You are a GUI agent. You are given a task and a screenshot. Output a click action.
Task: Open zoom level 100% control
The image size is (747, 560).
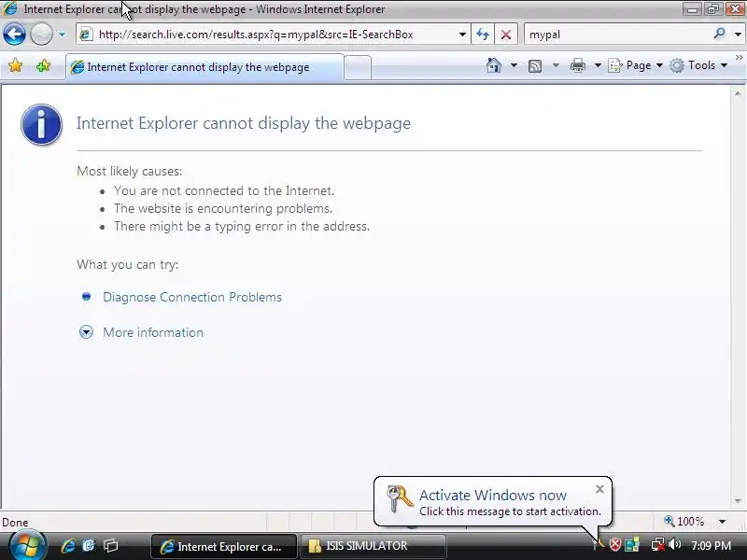click(x=684, y=522)
